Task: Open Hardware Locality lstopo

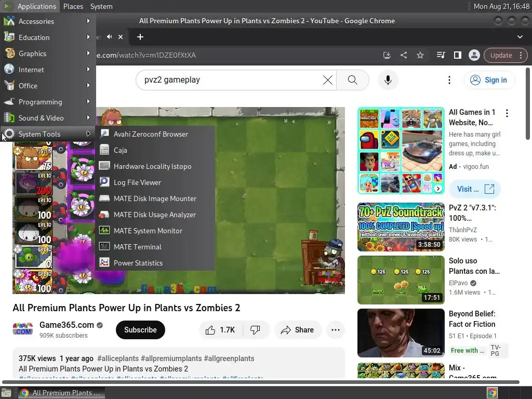Action: point(155,166)
